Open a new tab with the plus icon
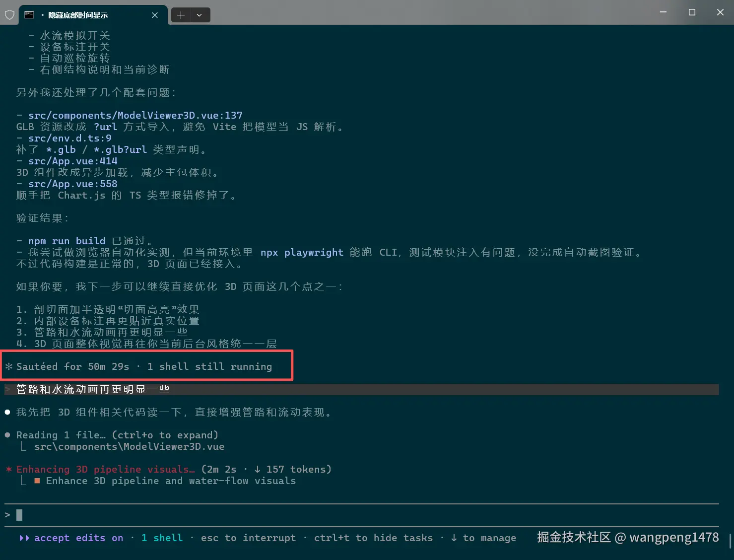 point(181,15)
